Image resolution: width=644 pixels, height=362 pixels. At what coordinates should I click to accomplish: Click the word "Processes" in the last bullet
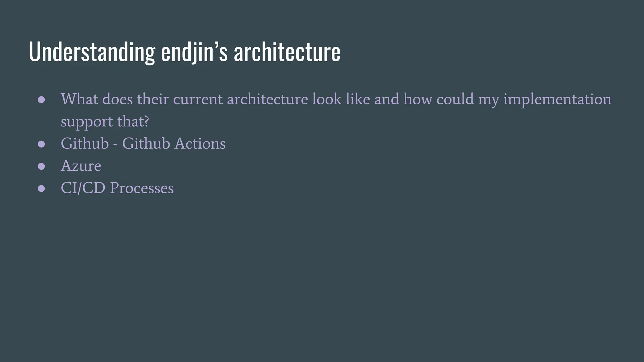point(142,188)
